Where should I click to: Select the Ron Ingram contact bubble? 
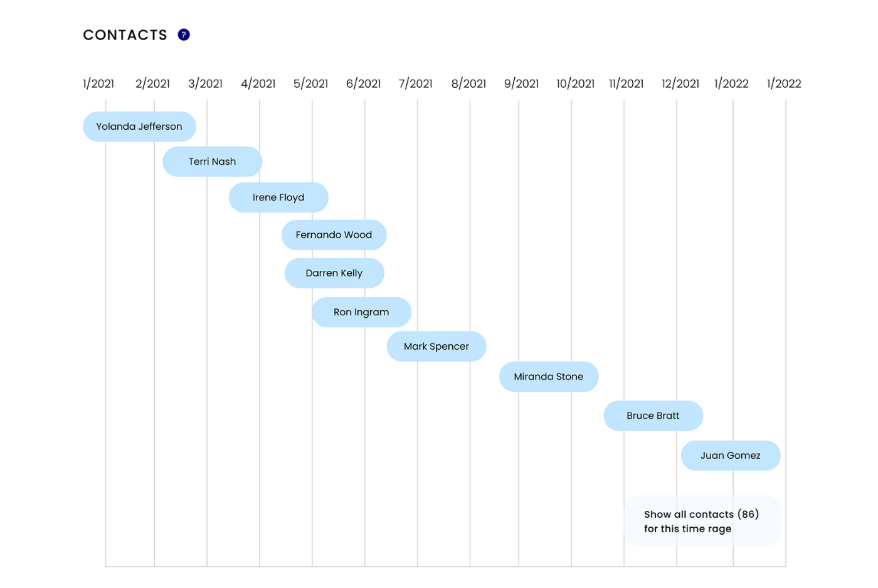[x=361, y=312]
